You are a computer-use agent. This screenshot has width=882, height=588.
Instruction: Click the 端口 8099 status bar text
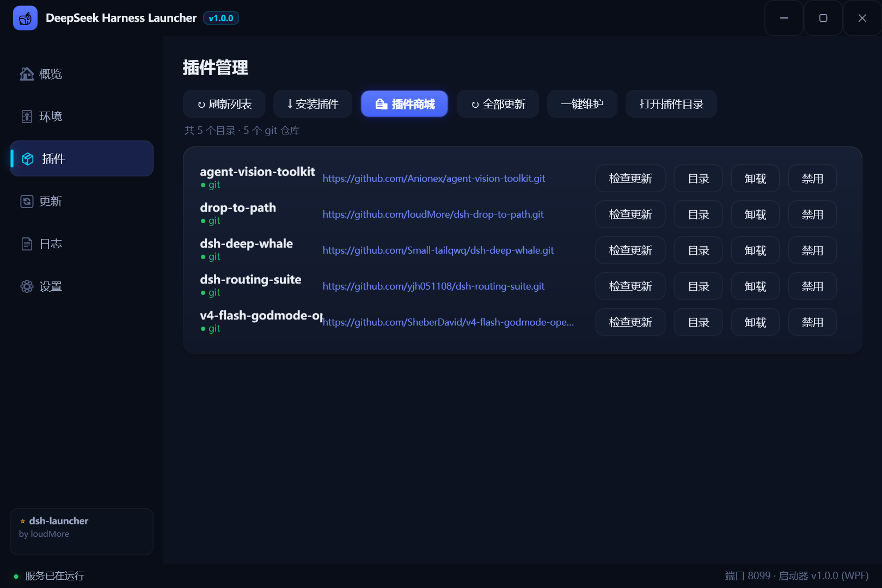click(x=797, y=576)
